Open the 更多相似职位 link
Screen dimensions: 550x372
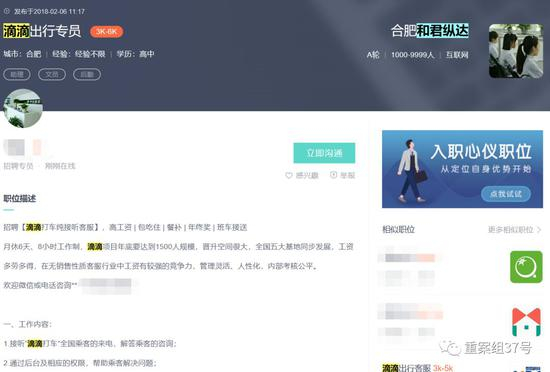[x=515, y=230]
